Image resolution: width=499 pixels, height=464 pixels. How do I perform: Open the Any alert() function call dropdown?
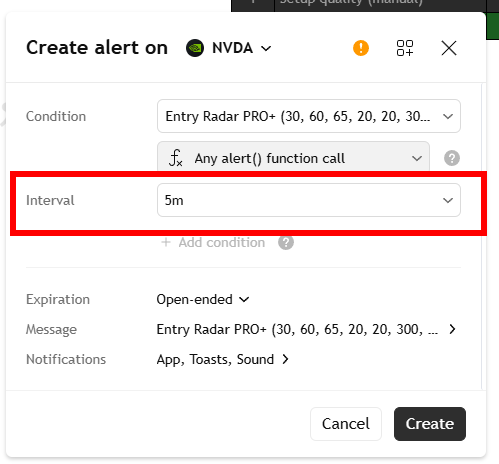(x=293, y=158)
